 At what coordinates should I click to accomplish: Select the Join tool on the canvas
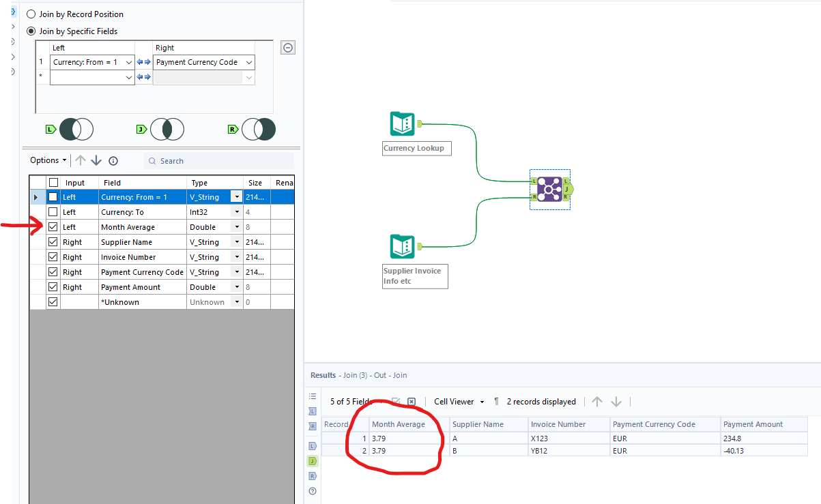pyautogui.click(x=549, y=188)
